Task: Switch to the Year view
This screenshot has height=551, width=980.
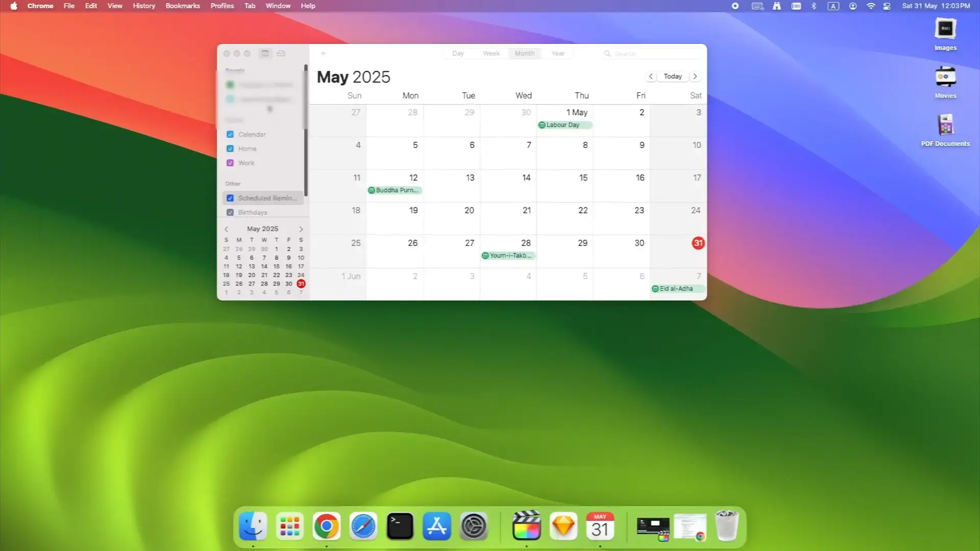Action: [x=557, y=53]
